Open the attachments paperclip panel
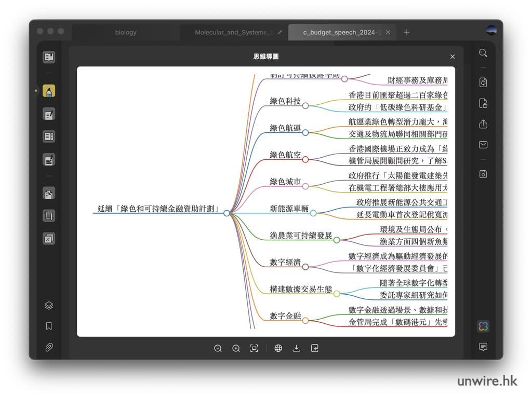532x398 pixels. pyautogui.click(x=49, y=347)
